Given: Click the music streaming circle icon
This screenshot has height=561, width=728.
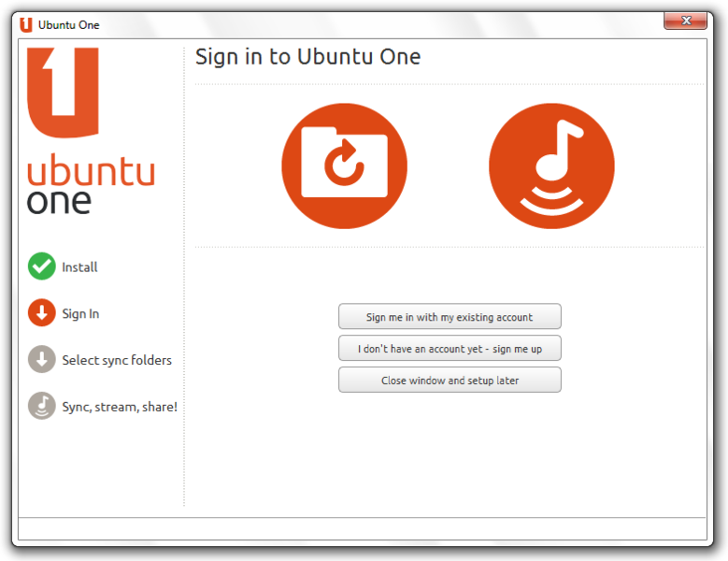Looking at the screenshot, I should click(x=551, y=165).
